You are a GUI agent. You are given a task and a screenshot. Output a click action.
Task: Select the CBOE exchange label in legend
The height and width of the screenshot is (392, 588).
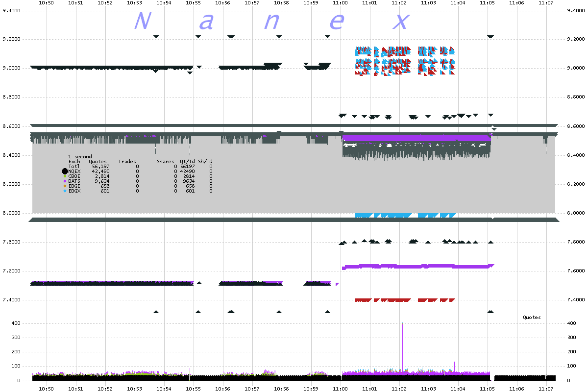click(74, 176)
